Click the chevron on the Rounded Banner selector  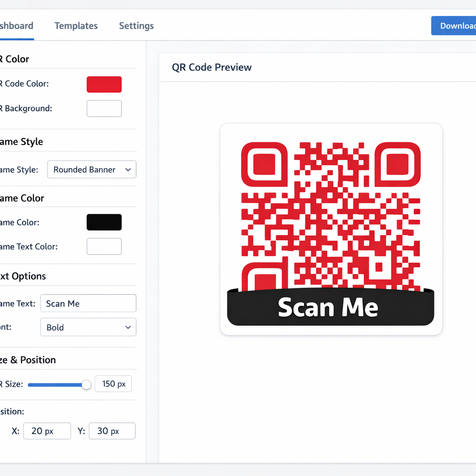tap(128, 169)
